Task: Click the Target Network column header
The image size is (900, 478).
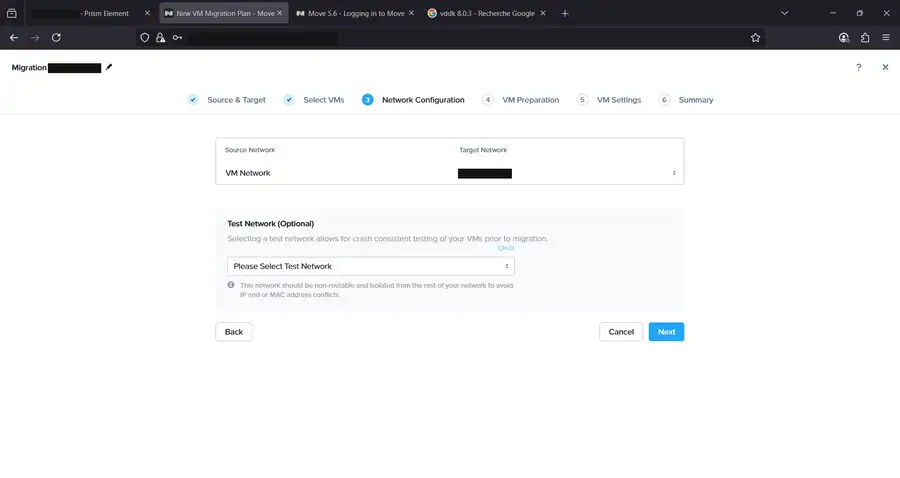Action: coord(483,150)
